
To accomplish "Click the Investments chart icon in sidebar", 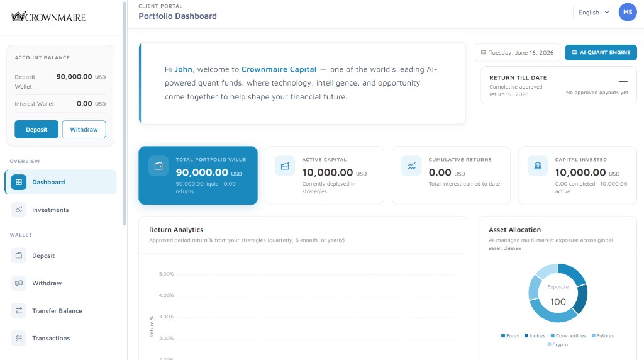I will click(19, 210).
